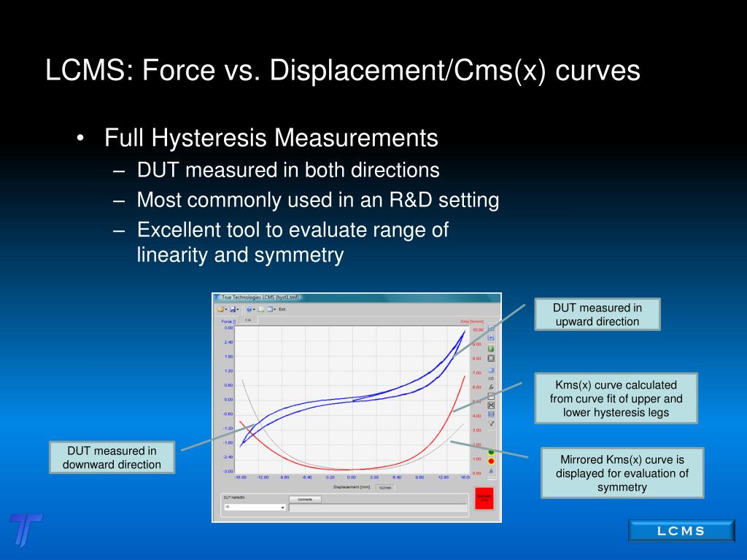Click the fx function icon
This screenshot has width=747, height=560.
pos(491,387)
